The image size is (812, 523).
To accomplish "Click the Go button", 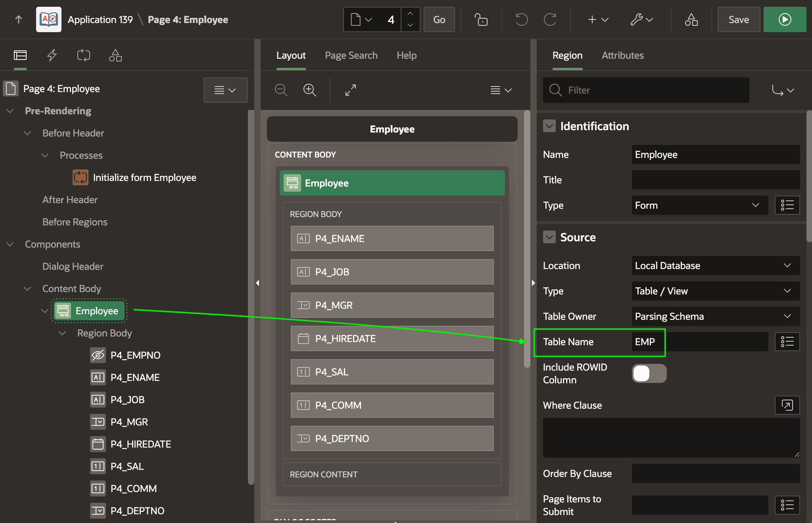I will tap(439, 19).
